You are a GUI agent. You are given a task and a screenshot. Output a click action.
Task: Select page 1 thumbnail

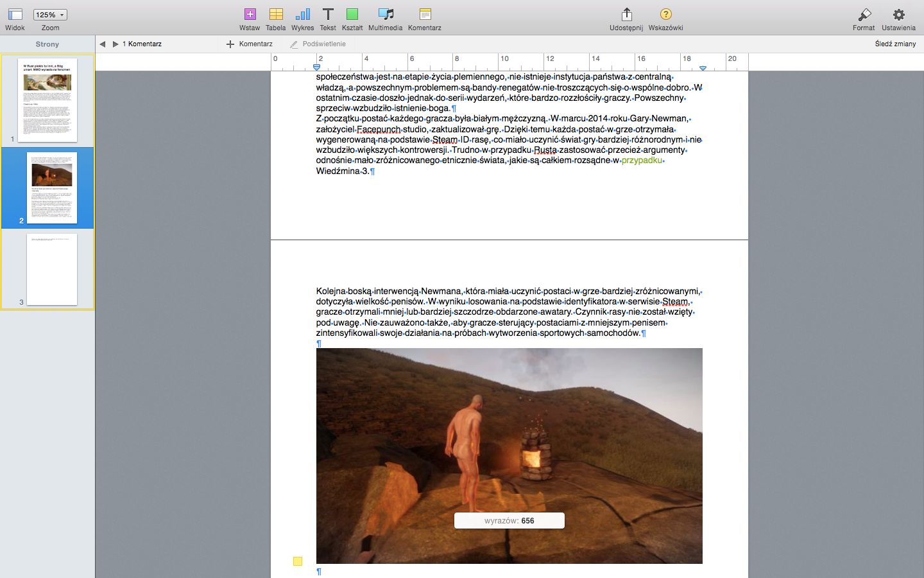tap(47, 100)
